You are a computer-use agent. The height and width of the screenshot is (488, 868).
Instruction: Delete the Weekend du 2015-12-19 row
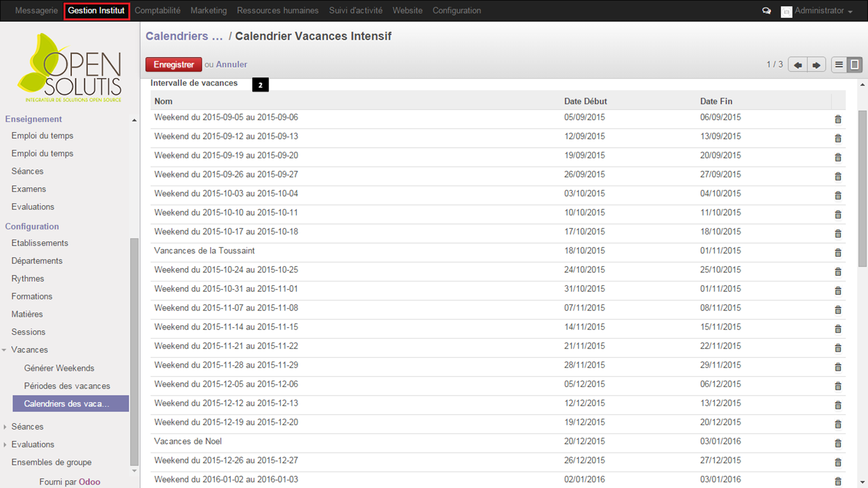click(x=838, y=424)
